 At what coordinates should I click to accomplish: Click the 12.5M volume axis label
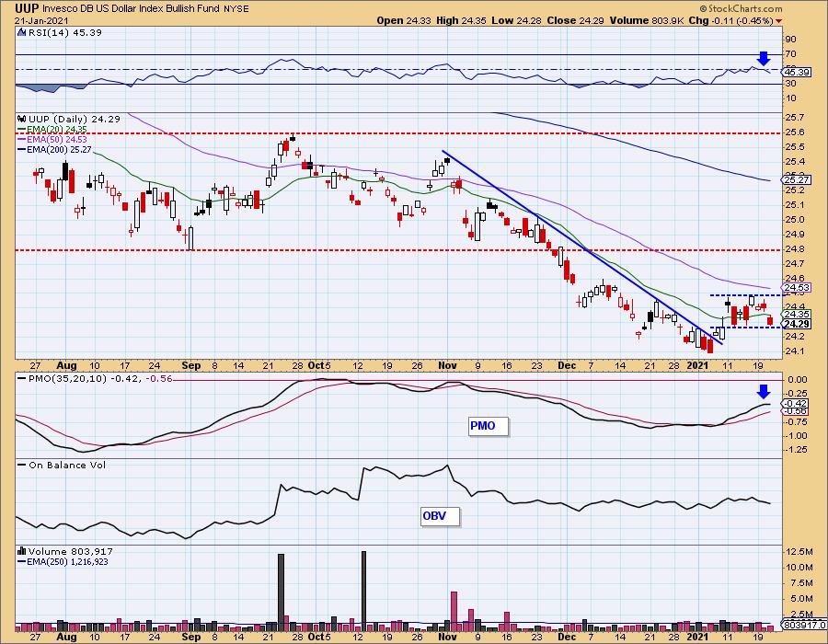click(x=799, y=552)
